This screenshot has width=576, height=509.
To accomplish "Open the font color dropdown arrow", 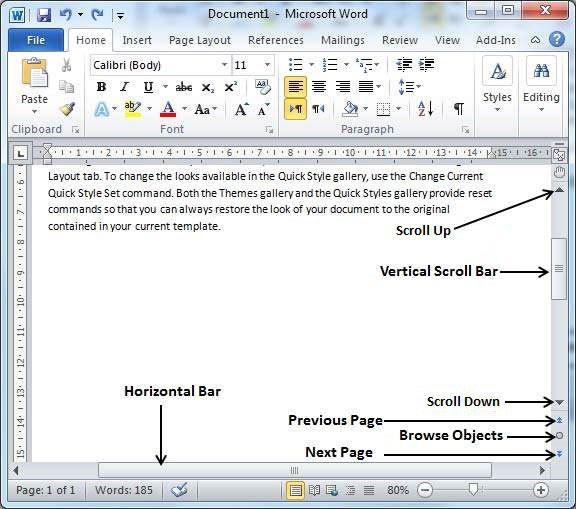I will pyautogui.click(x=184, y=109).
